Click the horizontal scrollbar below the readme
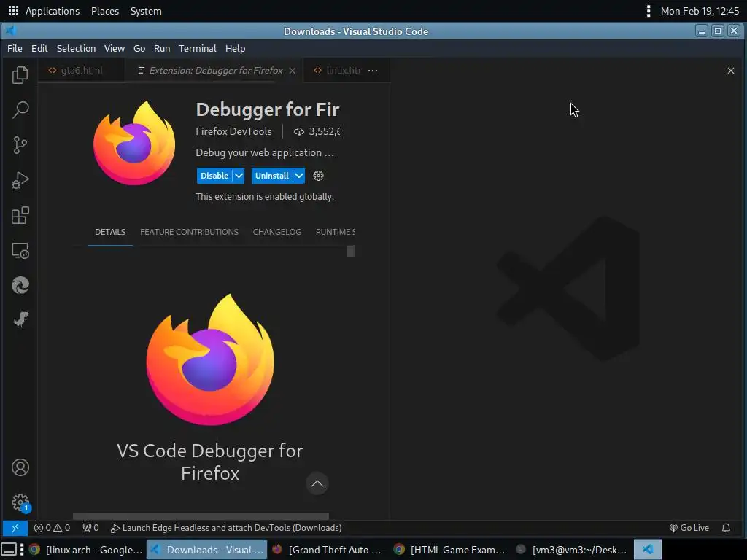Screen dimensions: 747x560 (201, 516)
